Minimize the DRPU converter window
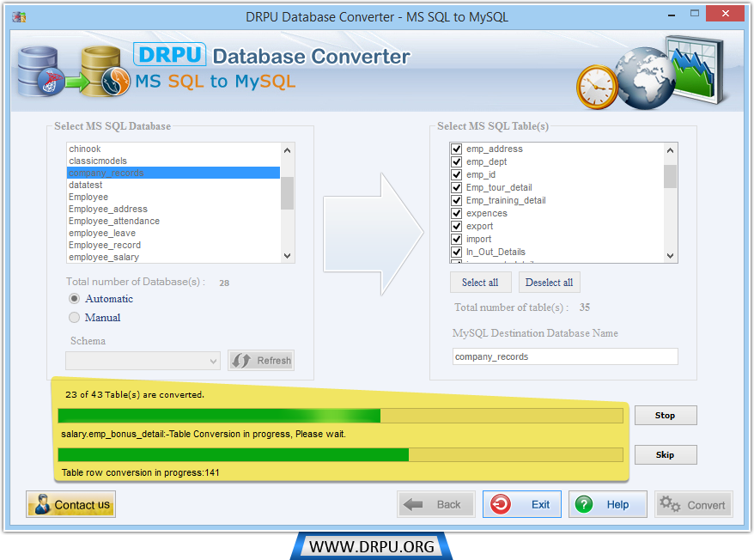 point(672,15)
